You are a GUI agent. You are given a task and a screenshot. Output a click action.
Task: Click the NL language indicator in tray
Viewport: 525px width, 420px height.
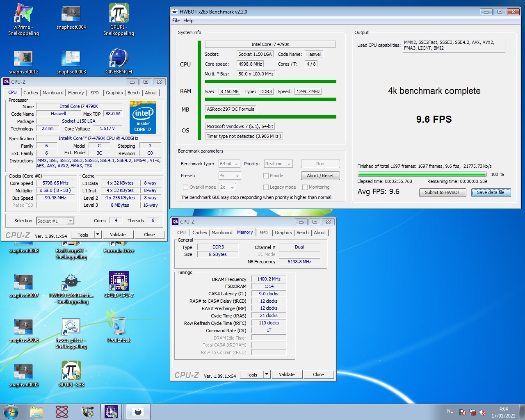[450, 411]
